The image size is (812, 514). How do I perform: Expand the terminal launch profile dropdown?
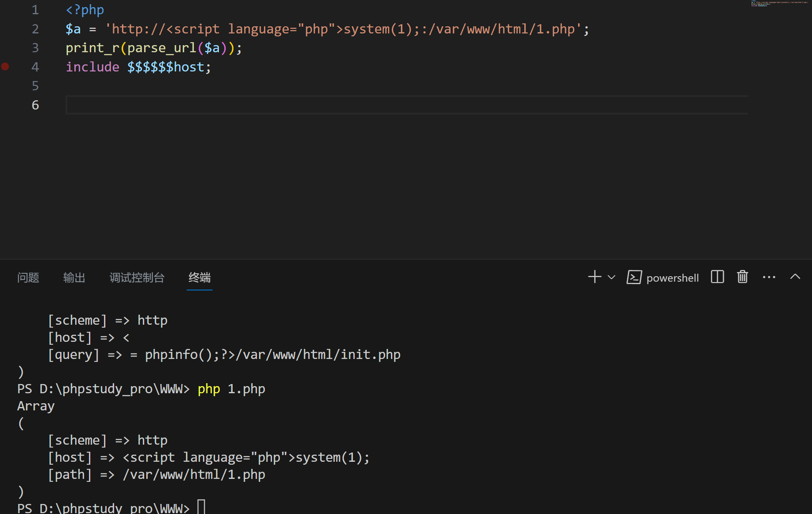pyautogui.click(x=612, y=277)
